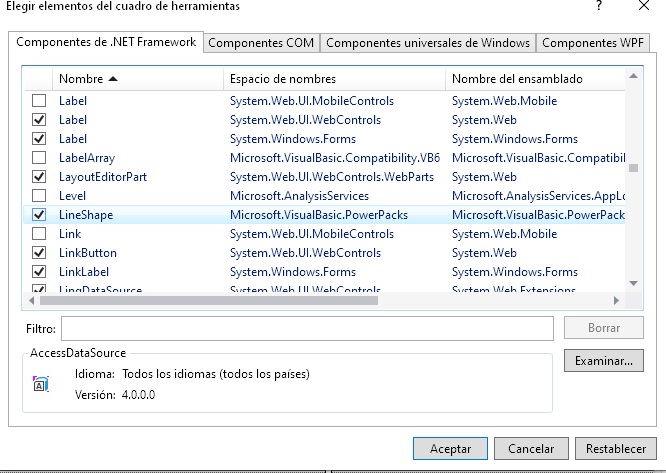This screenshot has height=473, width=666.
Task: Select the LabelArray row name
Action: [x=87, y=158]
